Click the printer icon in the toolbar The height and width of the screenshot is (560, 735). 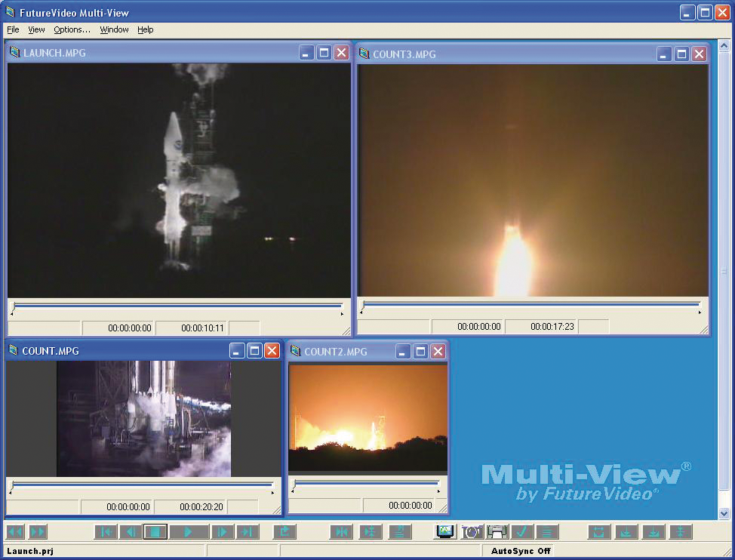(497, 532)
